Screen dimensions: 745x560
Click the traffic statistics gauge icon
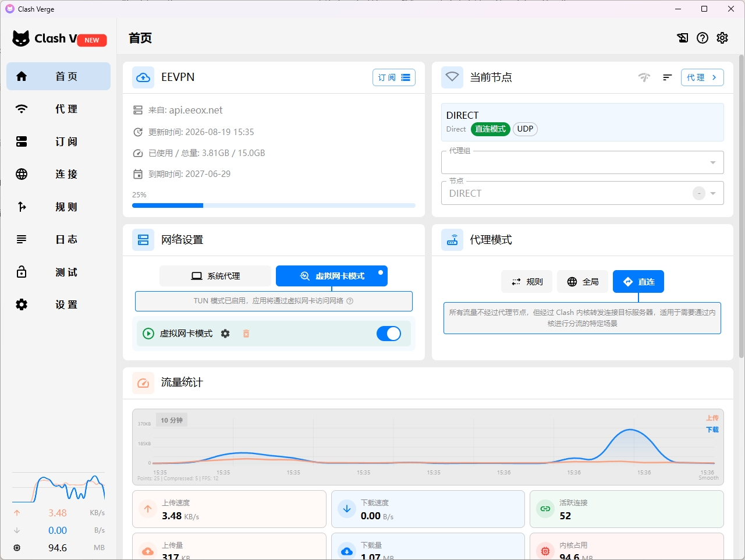click(143, 383)
